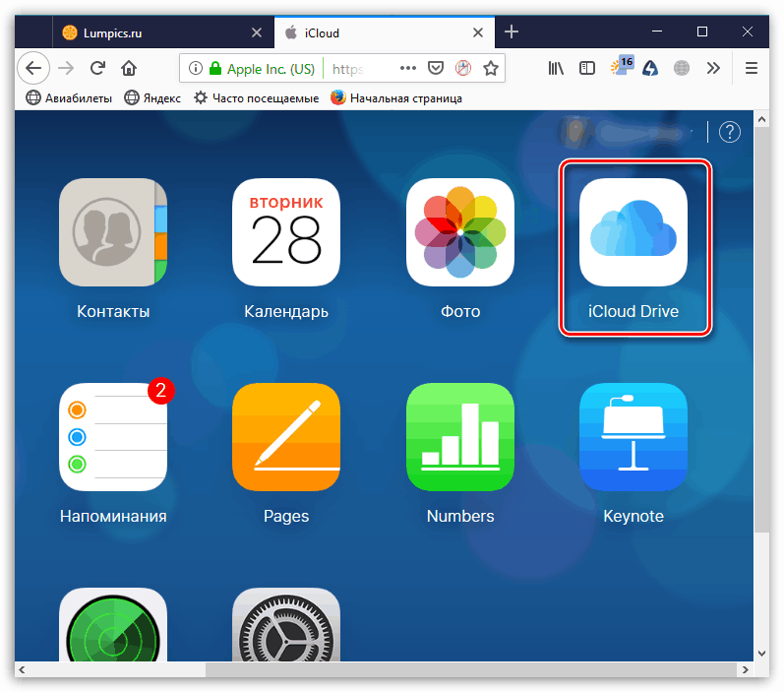Open the Контакты app icon

(x=113, y=232)
